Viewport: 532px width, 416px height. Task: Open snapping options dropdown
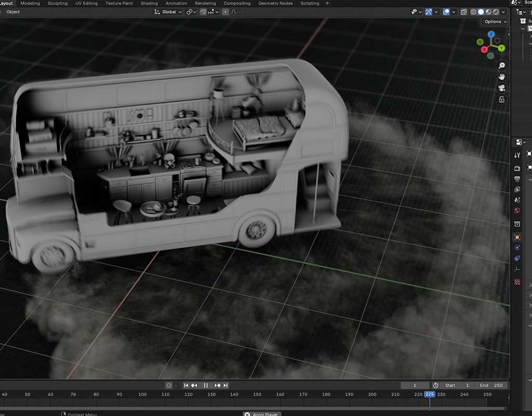[x=214, y=12]
